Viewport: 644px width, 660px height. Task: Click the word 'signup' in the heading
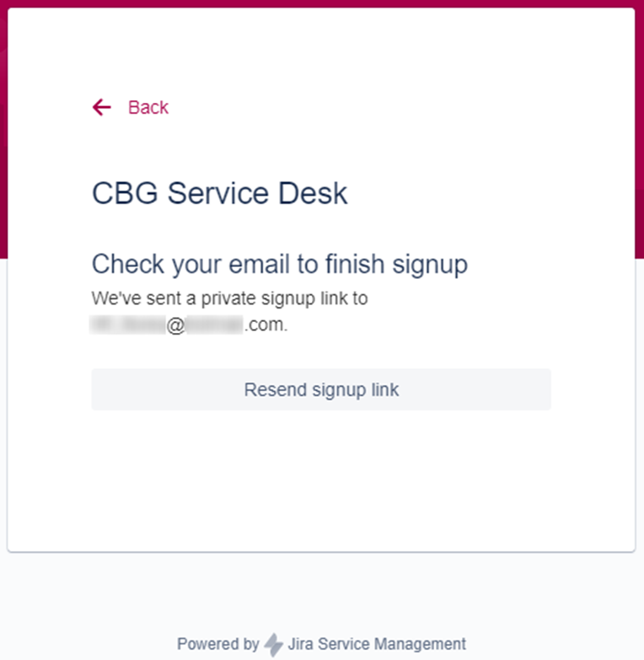click(x=430, y=266)
